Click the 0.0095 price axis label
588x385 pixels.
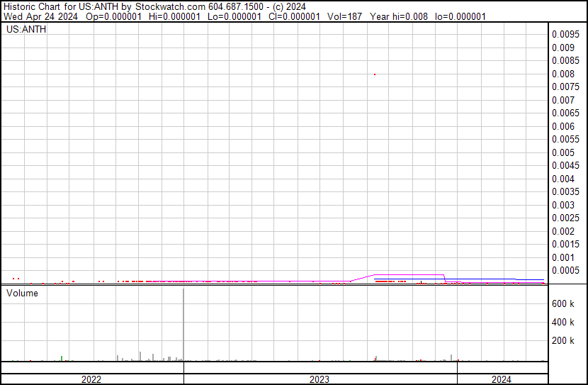566,34
